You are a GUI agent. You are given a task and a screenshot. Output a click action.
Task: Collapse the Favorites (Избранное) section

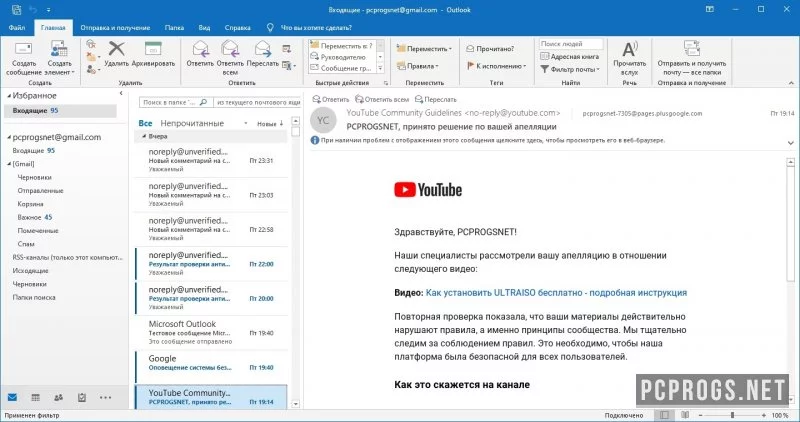(9, 96)
